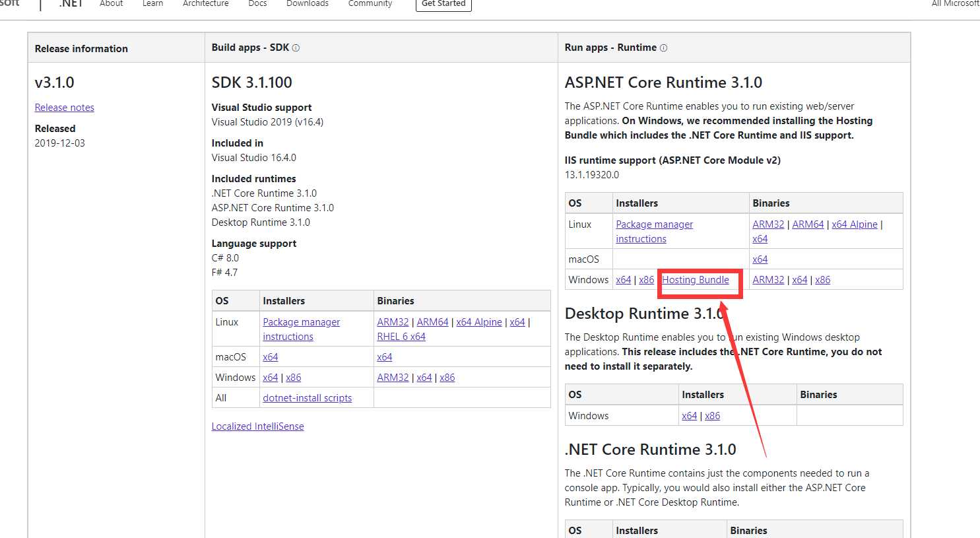Screen dimensions: 980x538
Task: Download ASP.NET Core Runtime Linux ARM64 binary
Action: [808, 224]
